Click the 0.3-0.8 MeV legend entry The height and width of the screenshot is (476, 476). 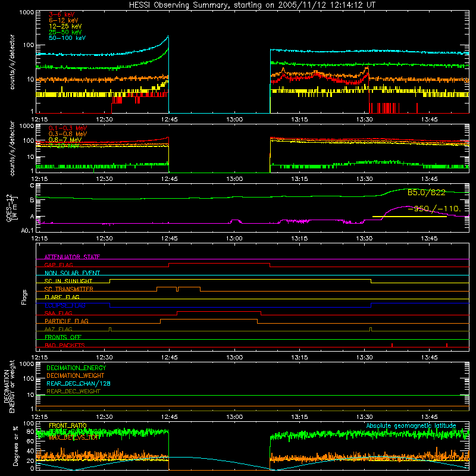pyautogui.click(x=68, y=134)
